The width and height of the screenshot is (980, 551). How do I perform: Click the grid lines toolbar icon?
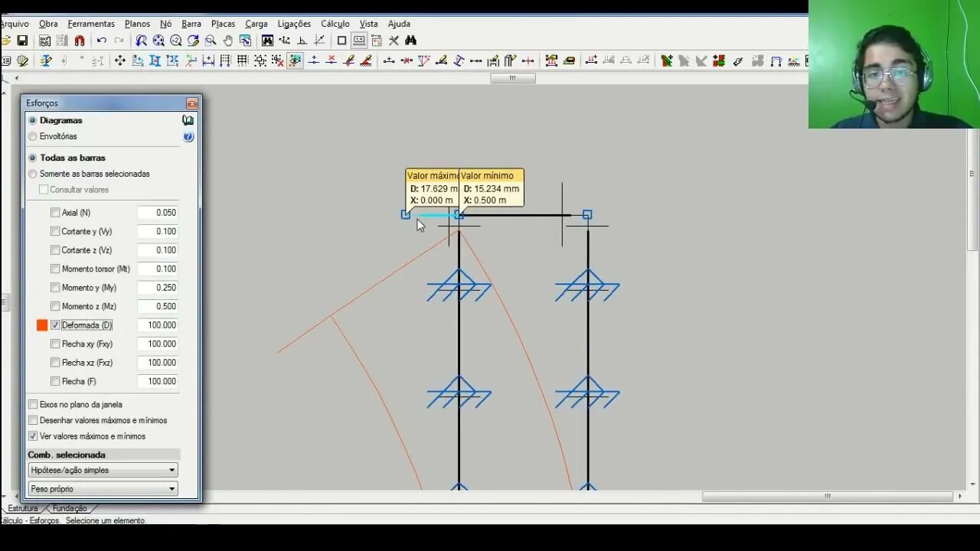pos(243,60)
